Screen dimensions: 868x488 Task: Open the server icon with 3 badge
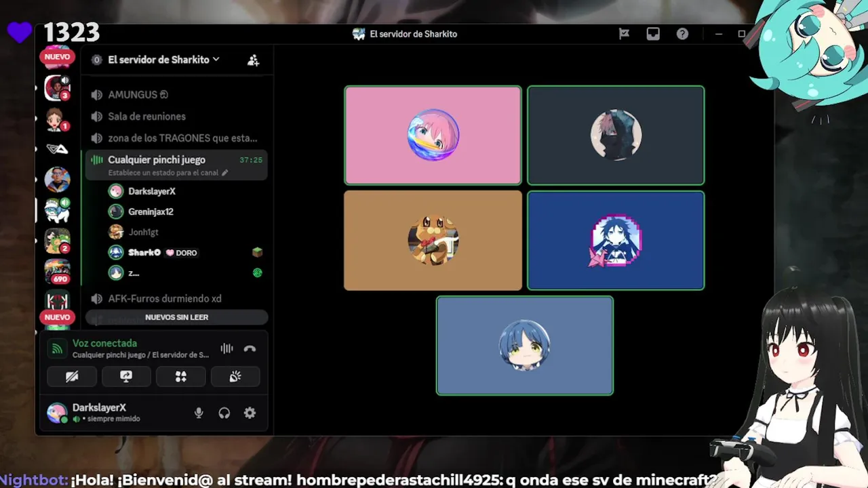click(x=57, y=88)
